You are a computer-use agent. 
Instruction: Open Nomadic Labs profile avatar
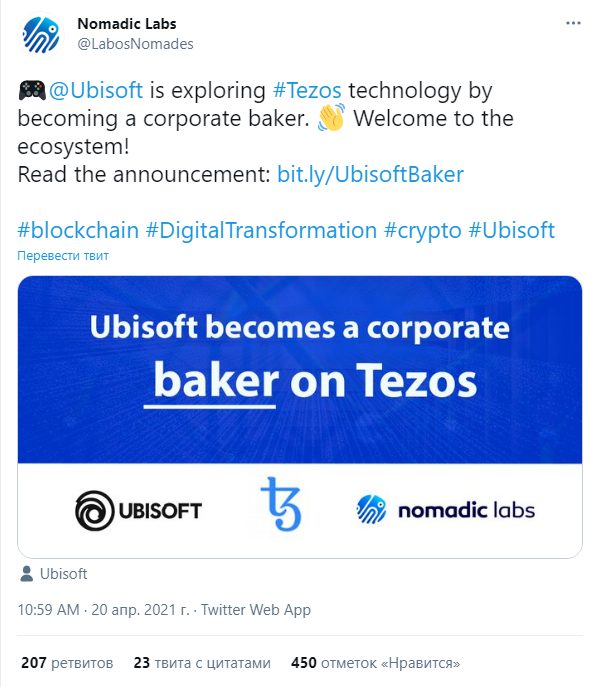[x=41, y=35]
